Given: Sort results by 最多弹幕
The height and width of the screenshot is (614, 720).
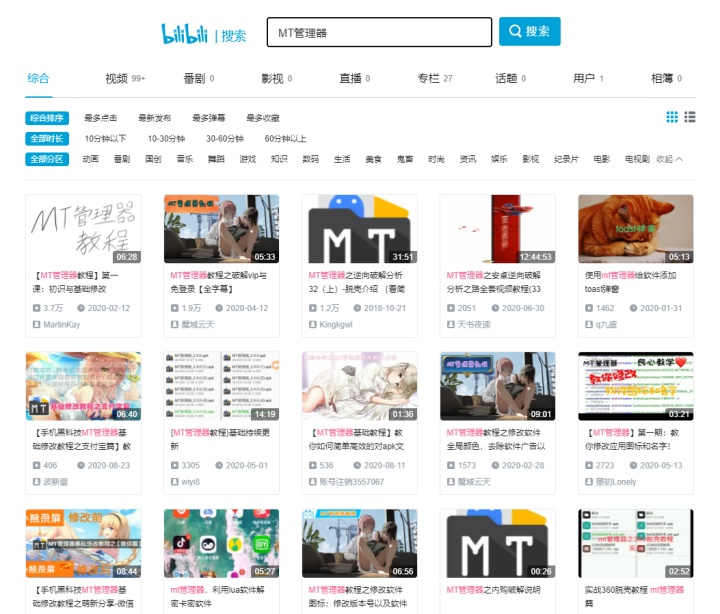Looking at the screenshot, I should [x=208, y=118].
